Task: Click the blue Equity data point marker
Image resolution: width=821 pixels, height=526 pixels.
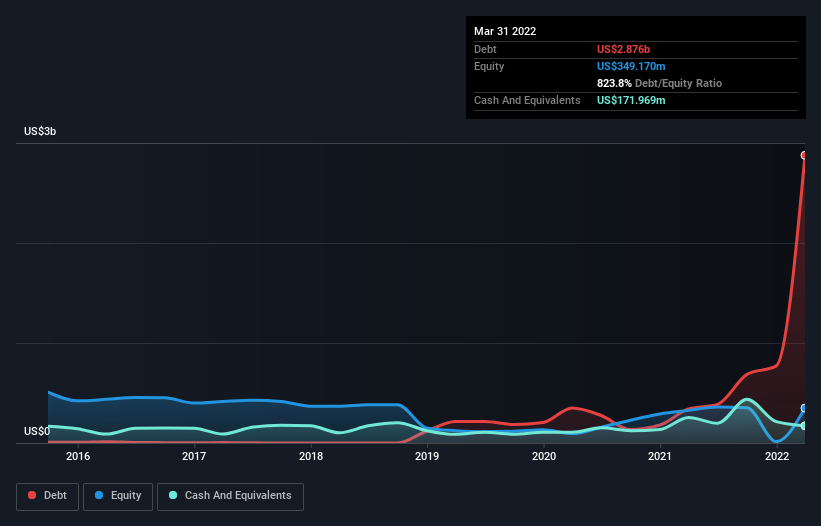Action: [804, 408]
